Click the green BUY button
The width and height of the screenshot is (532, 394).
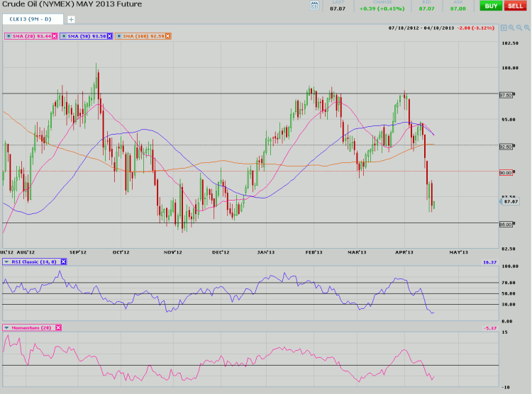490,6
